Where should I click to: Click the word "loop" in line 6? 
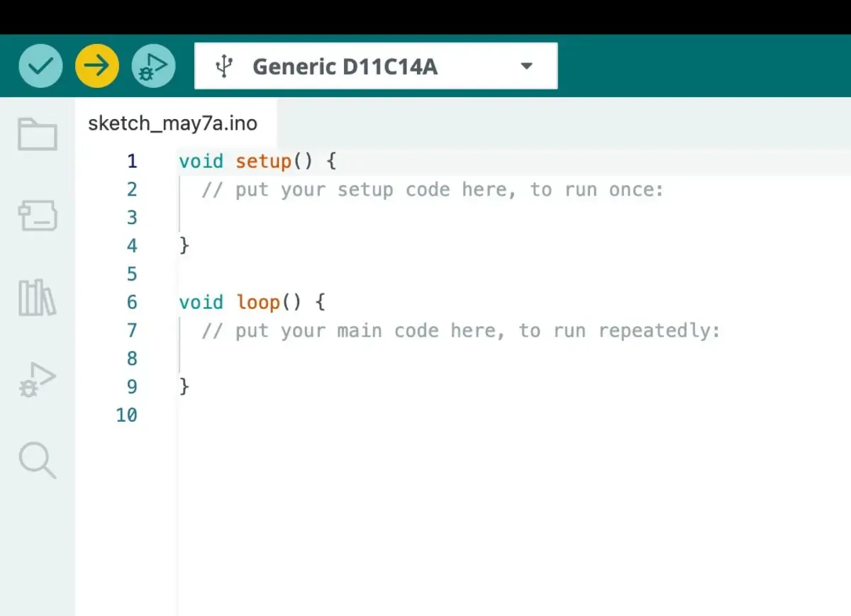click(258, 303)
